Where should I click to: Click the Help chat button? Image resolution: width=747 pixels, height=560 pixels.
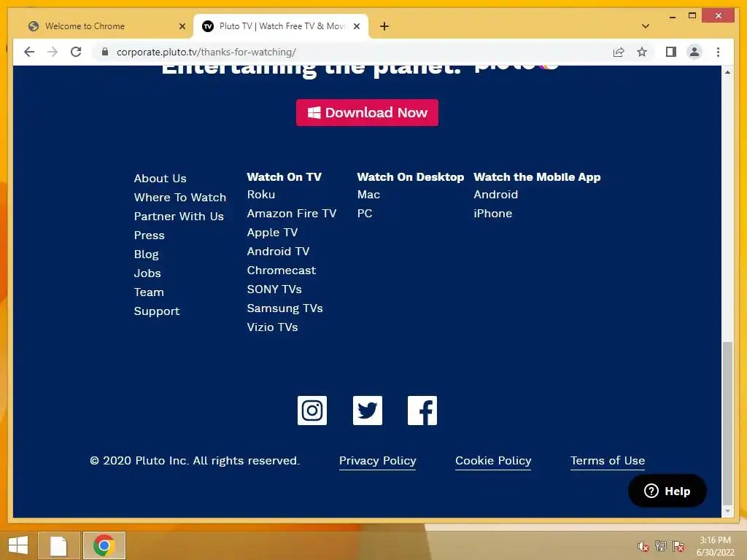click(x=667, y=491)
